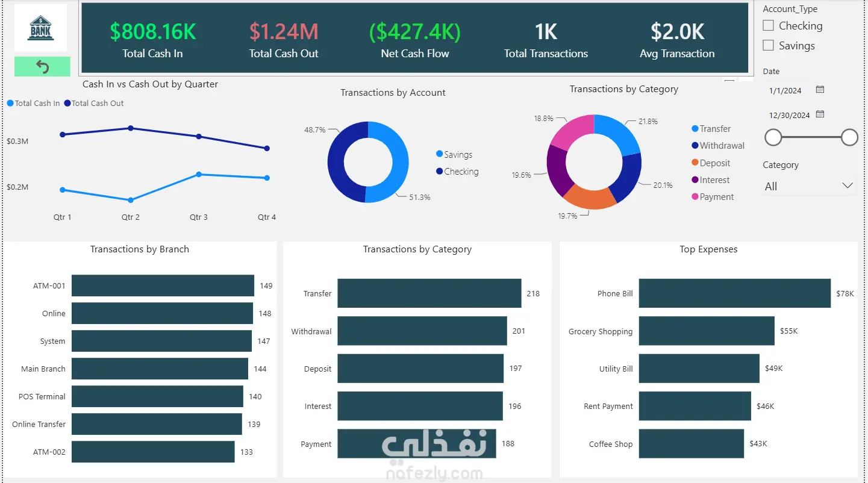Viewport: 868px width, 483px height.
Task: Select the Phone Bill bar in Top Expenses
Action: click(x=734, y=293)
